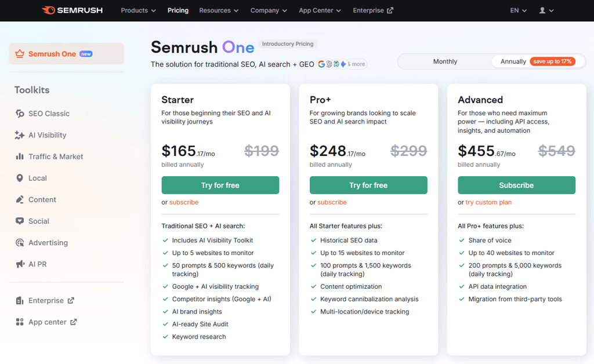The height and width of the screenshot is (364, 594).
Task: Click the subscribe link under Pro+
Action: click(x=332, y=202)
